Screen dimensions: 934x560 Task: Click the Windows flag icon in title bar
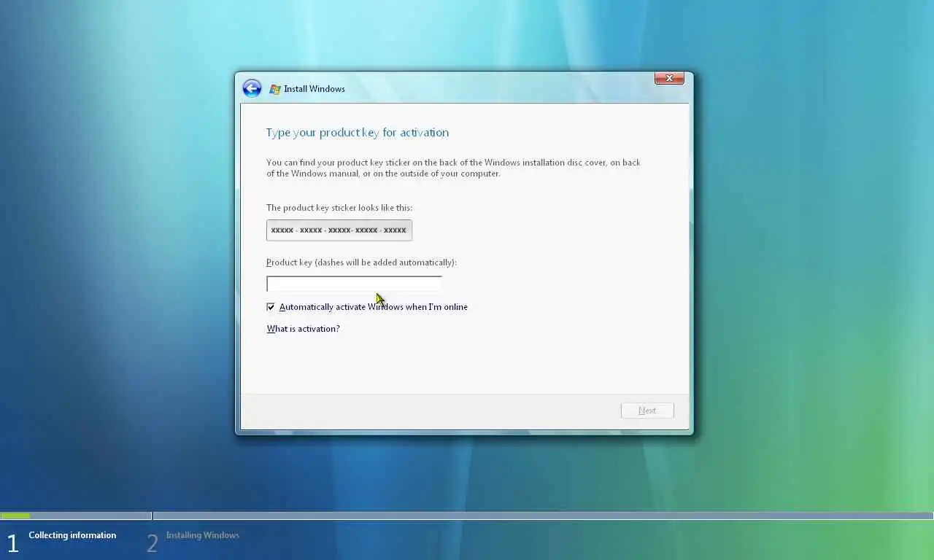pos(275,89)
